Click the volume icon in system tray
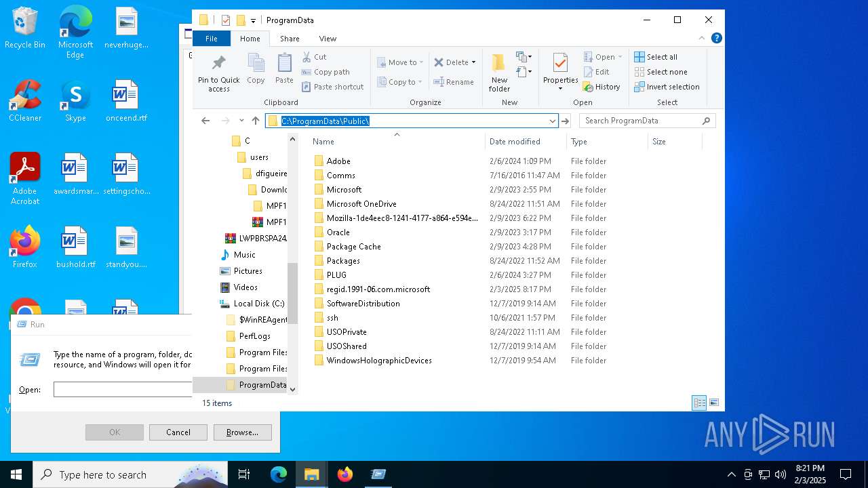Image resolution: width=868 pixels, height=488 pixels. point(780,474)
